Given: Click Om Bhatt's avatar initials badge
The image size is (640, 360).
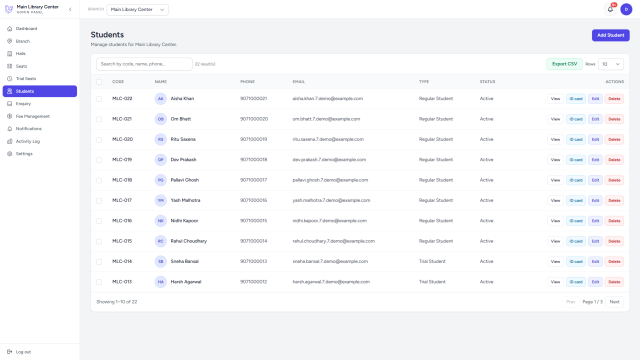Looking at the screenshot, I should click(x=161, y=119).
